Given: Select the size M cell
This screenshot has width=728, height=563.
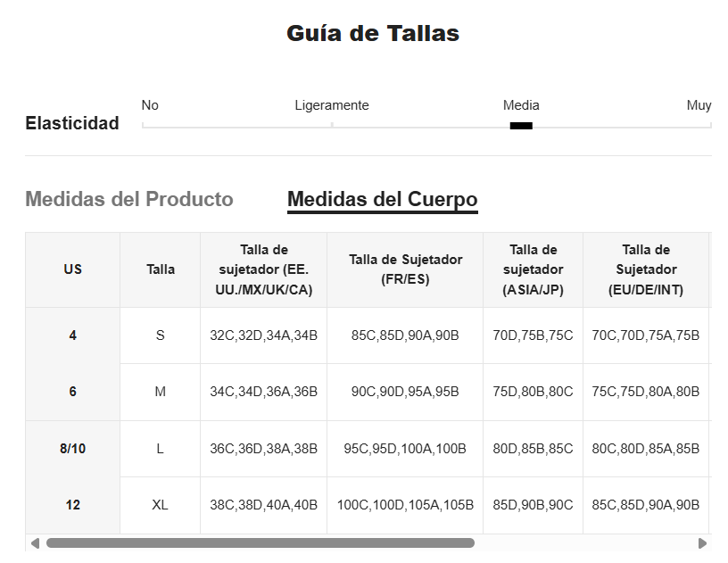Looking at the screenshot, I should 161,392.
